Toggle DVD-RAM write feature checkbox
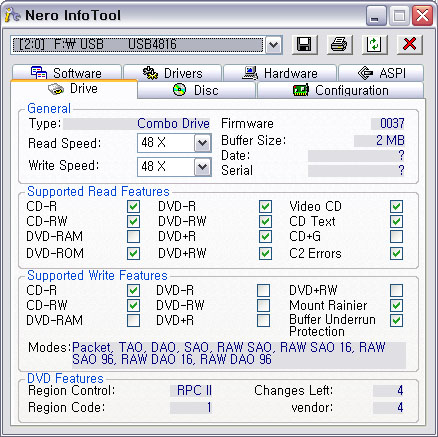 click(133, 321)
